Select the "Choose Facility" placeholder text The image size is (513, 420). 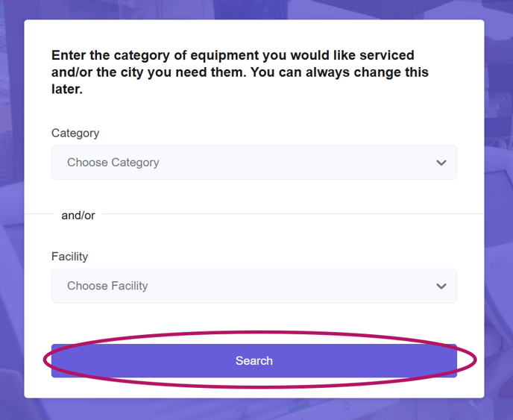tap(107, 286)
